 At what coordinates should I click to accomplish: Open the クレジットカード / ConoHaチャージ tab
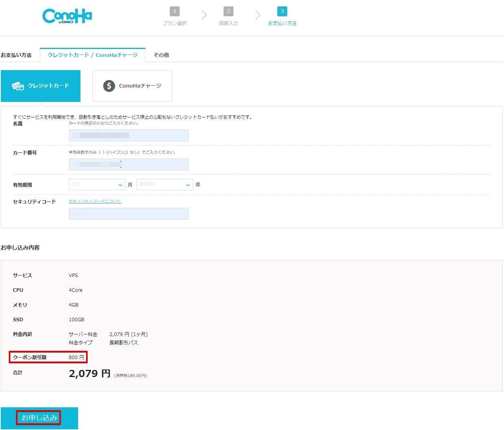[92, 55]
